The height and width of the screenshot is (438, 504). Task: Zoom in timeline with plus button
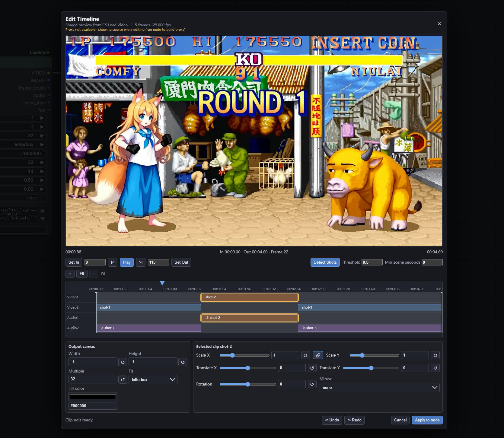[x=70, y=274]
